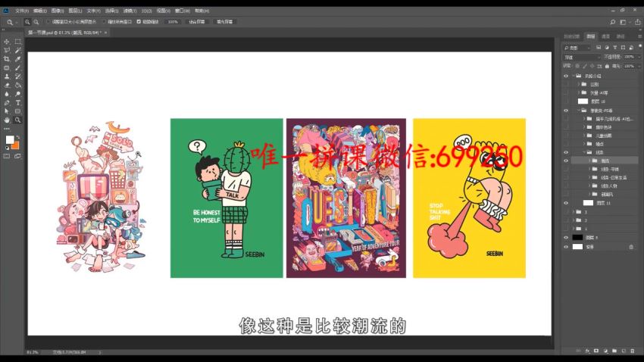The image size is (644, 362).
Task: Select the Dodge tool
Action: 17,94
